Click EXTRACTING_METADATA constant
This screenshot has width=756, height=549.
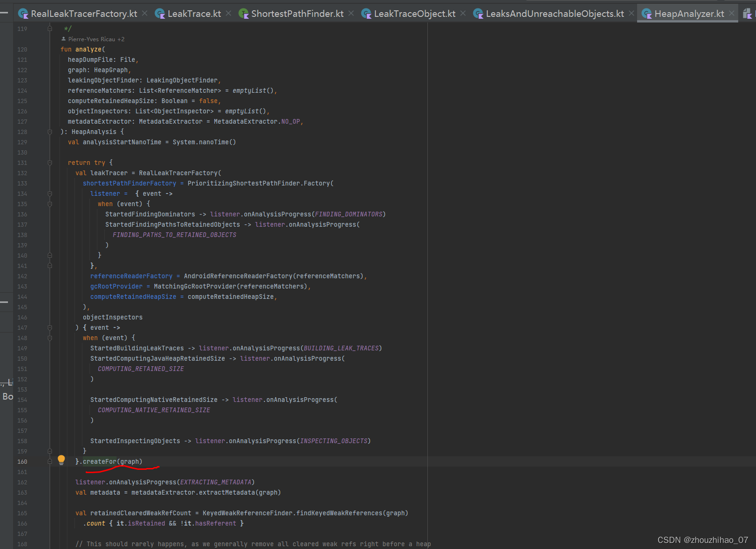click(x=216, y=482)
